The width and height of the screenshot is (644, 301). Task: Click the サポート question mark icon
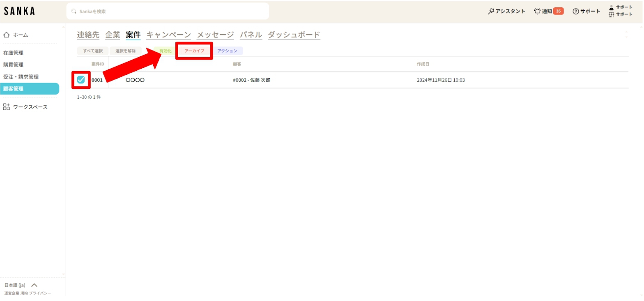click(576, 11)
